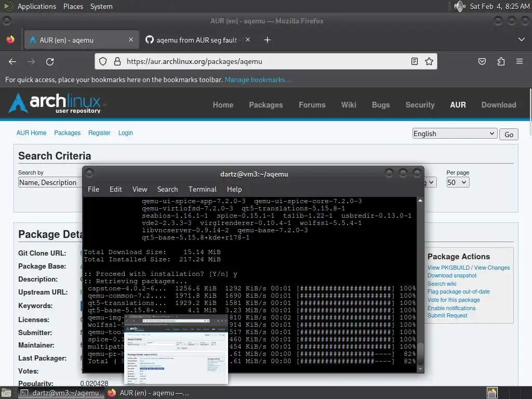532x399 pixels.
Task: Click the workspace switcher icon in bottom panel
Action: point(492,393)
